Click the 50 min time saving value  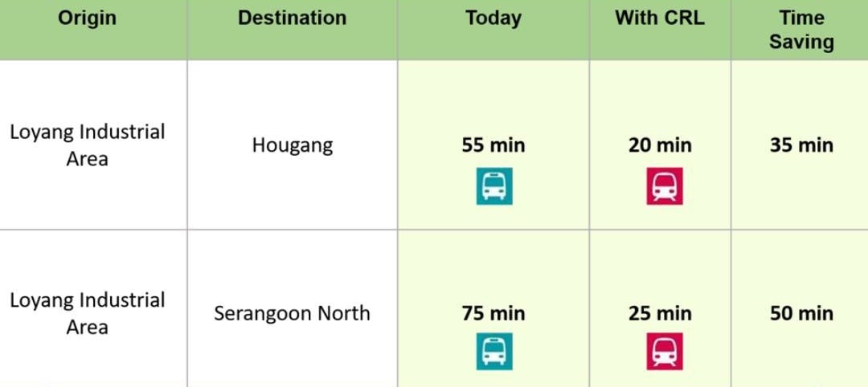801,313
